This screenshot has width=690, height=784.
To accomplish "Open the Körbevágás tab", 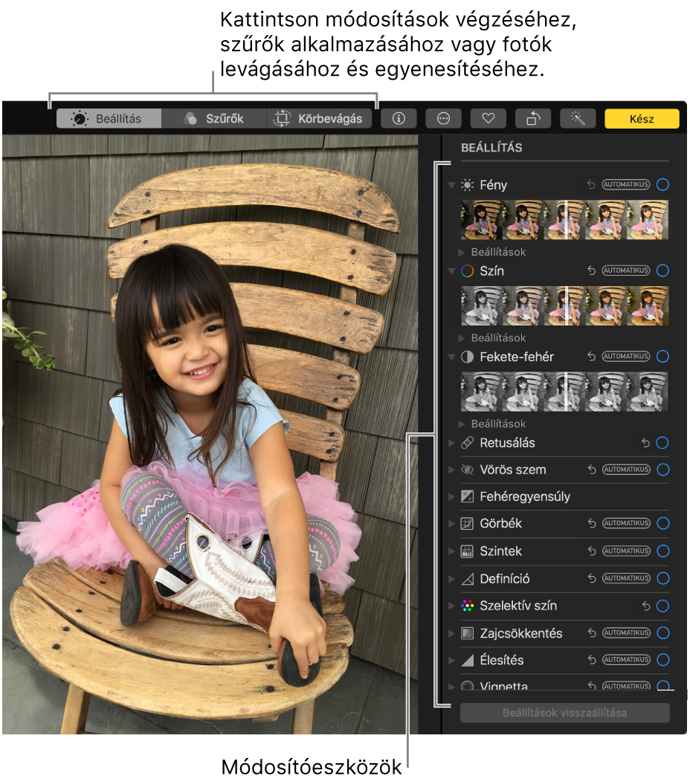I will click(x=319, y=118).
